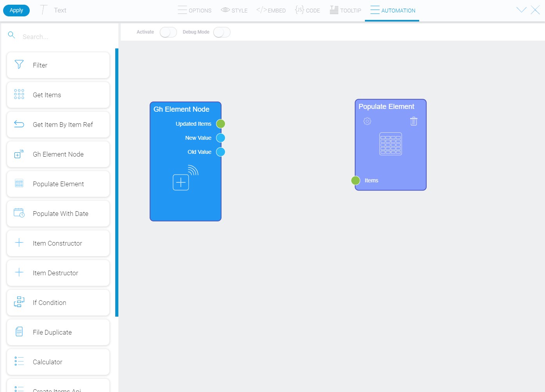
Task: Enable the Activate toggle
Action: coord(168,32)
